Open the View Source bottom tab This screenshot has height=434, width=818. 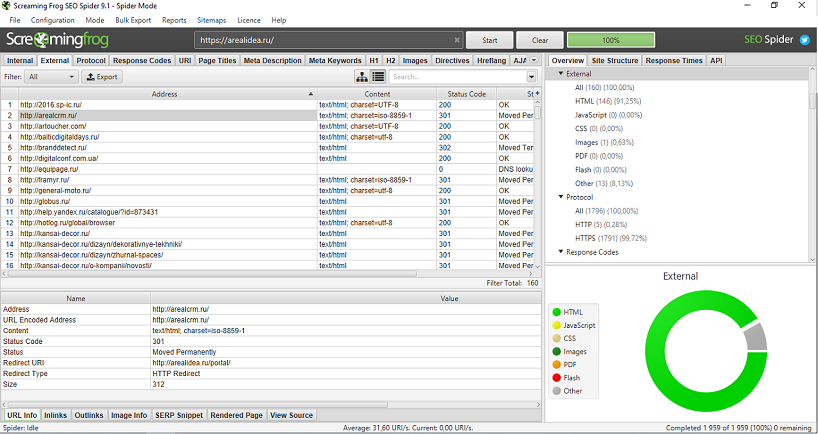(x=291, y=415)
